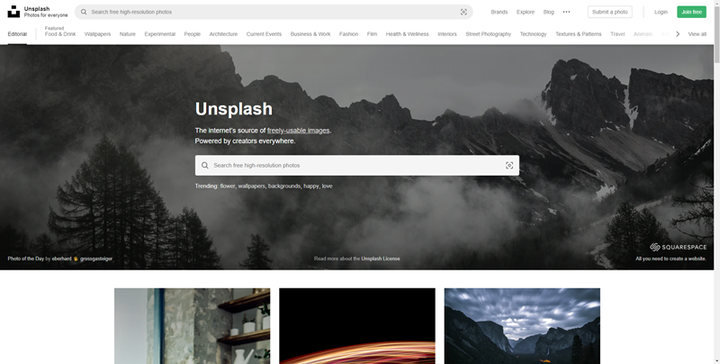
Task: Click the magnifier icon in top search bar
Action: coord(84,12)
